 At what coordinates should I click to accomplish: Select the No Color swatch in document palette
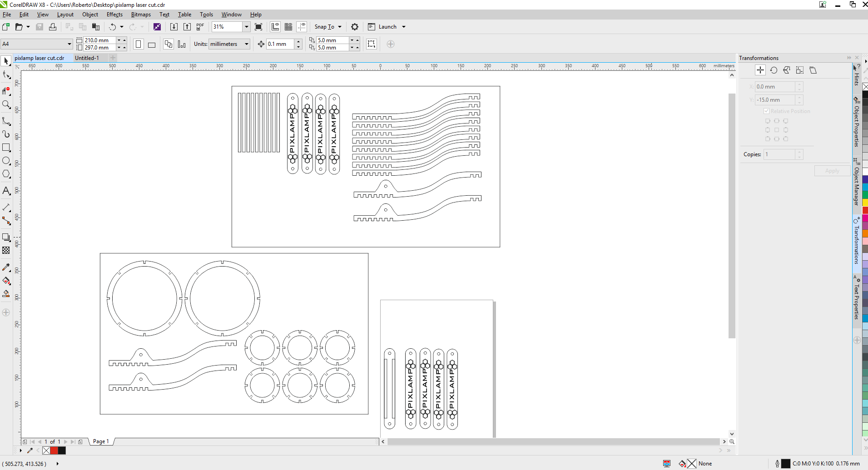[46, 450]
